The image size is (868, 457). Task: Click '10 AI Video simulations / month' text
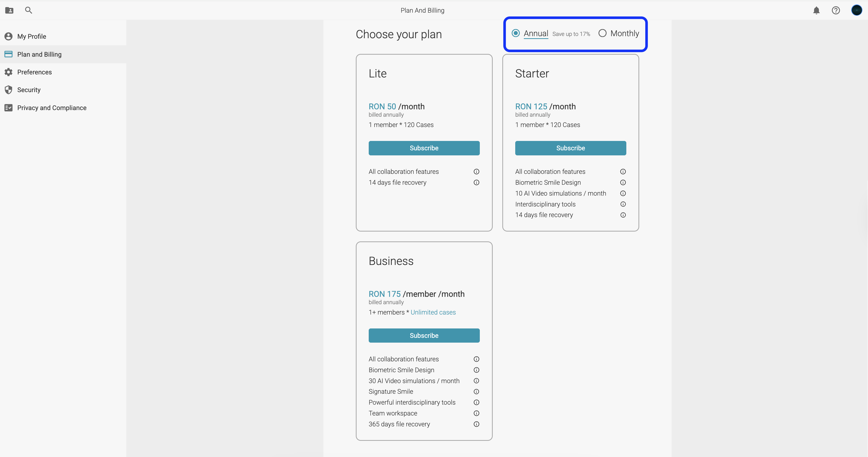pos(560,193)
